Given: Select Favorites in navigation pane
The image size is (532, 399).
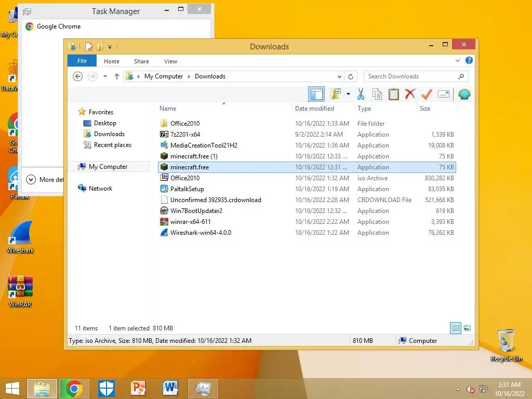Looking at the screenshot, I should click(101, 112).
